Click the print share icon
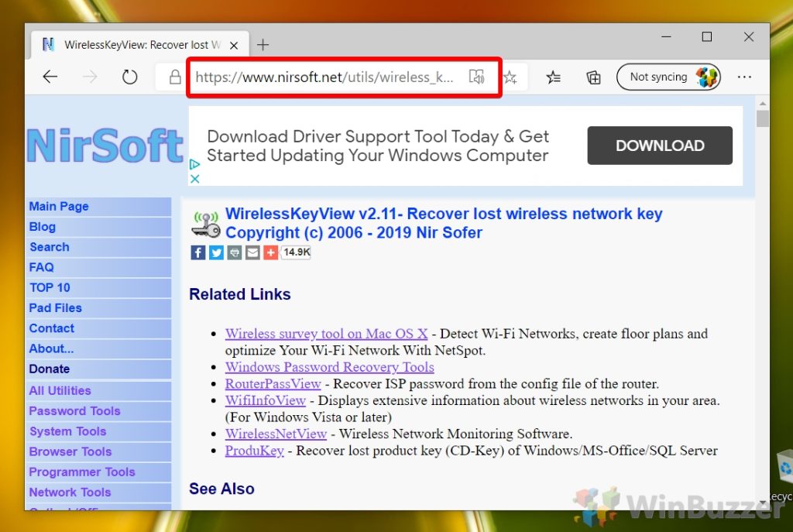The image size is (793, 532). click(x=234, y=252)
